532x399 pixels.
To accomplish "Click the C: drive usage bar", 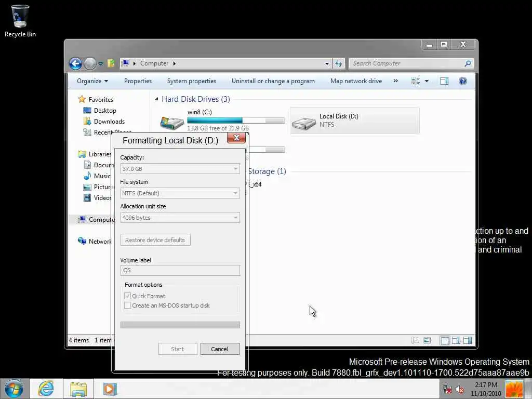I will 236,120.
